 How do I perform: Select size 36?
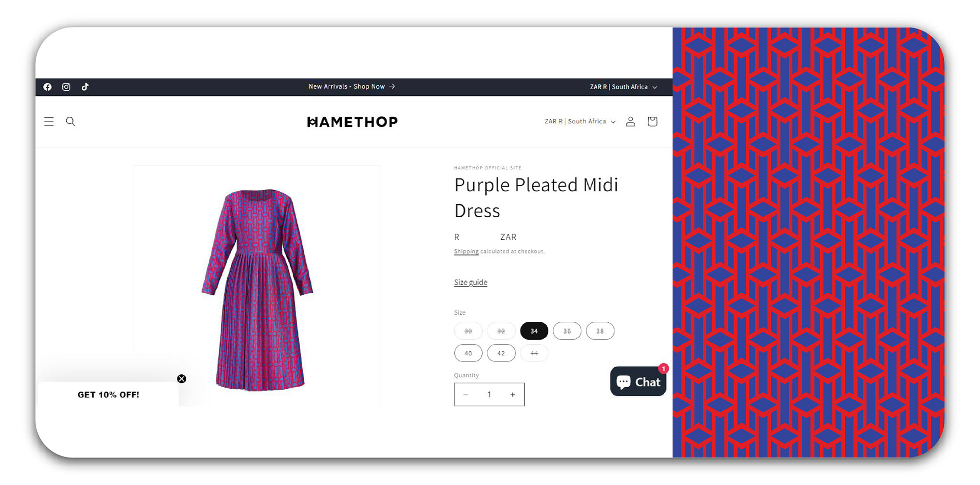click(567, 331)
